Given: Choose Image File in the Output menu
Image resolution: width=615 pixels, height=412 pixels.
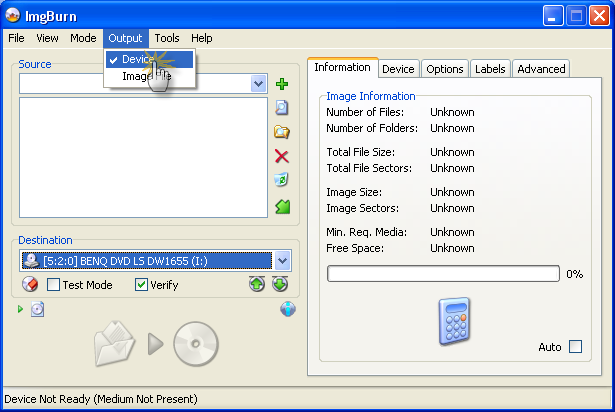Looking at the screenshot, I should click(x=149, y=76).
